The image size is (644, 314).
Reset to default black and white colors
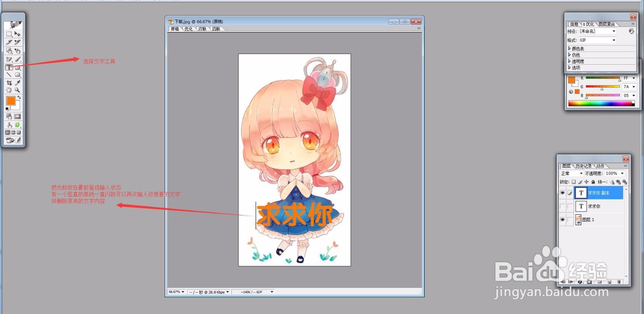(7, 109)
